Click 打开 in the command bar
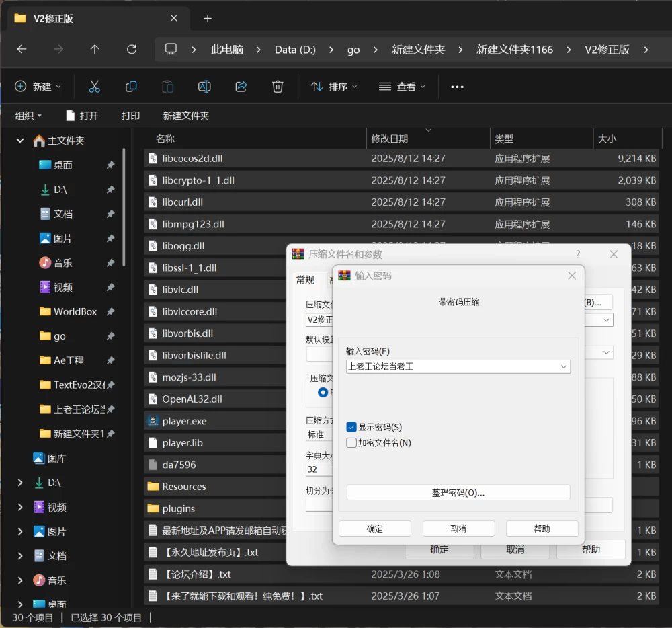672x628 pixels. [x=82, y=115]
